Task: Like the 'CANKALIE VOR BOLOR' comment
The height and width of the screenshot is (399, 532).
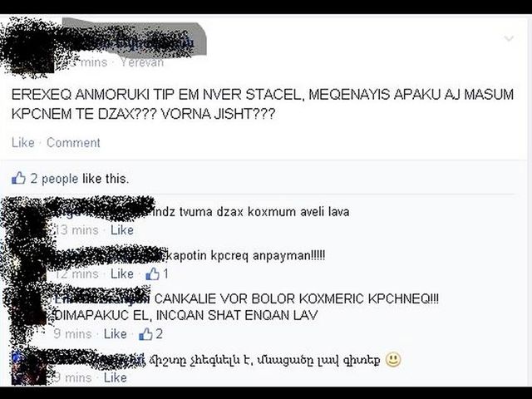Action: [x=115, y=334]
